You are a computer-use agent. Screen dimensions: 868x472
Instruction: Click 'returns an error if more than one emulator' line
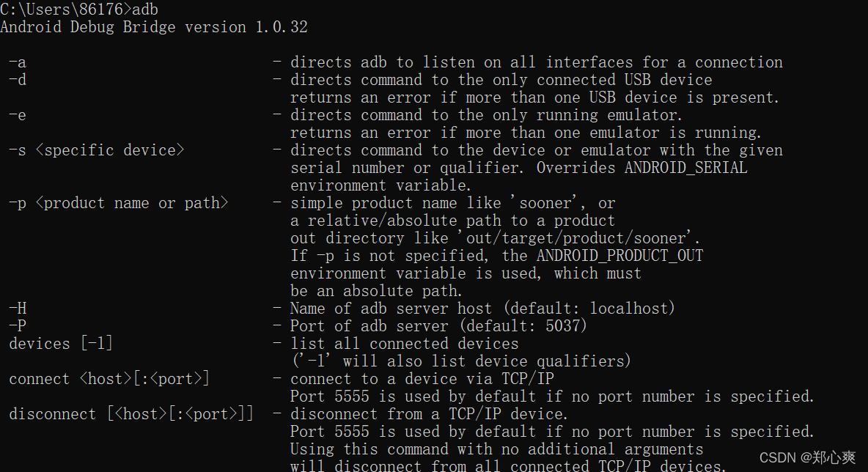(x=526, y=133)
